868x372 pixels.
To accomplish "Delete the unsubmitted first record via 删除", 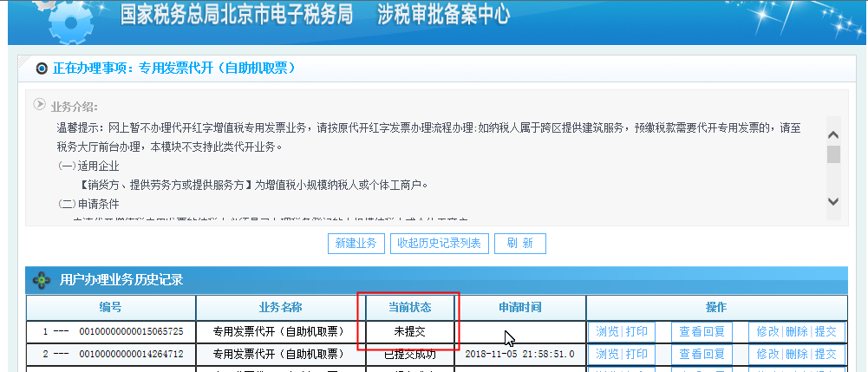I will click(797, 331).
